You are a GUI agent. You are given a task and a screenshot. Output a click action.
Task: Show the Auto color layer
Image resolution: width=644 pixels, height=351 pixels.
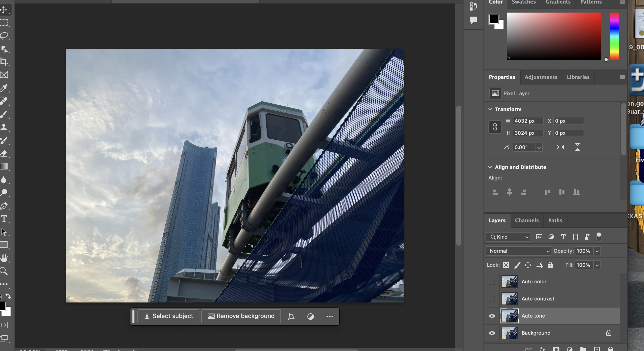click(492, 282)
